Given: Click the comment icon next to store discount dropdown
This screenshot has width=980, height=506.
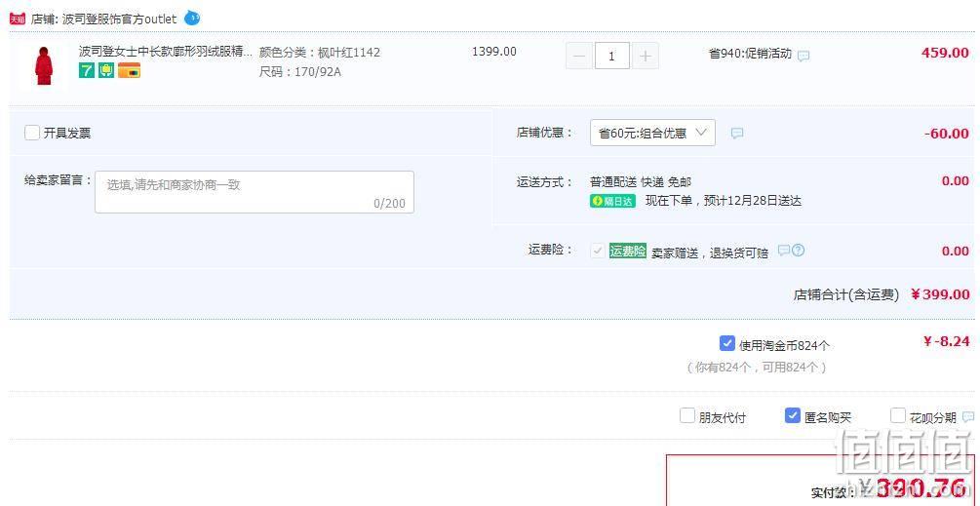Looking at the screenshot, I should click(737, 133).
